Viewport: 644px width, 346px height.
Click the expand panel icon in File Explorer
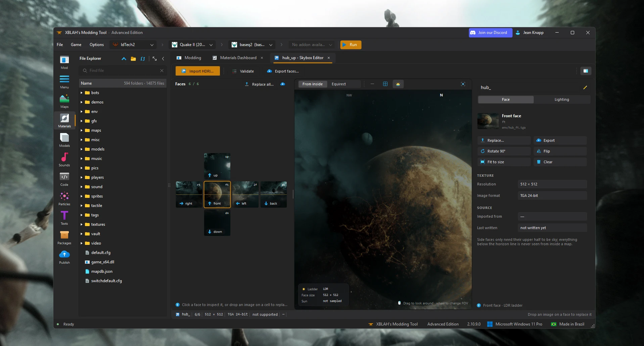154,58
